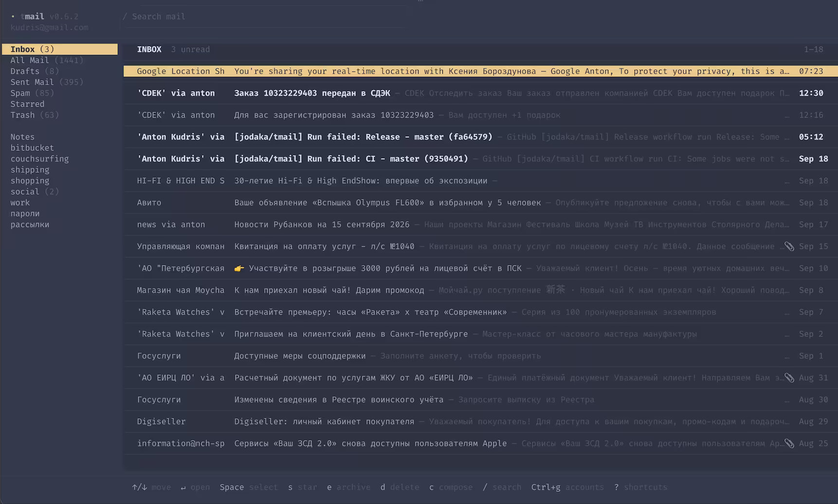The width and height of the screenshot is (838, 504).
Task: Open the shopping label
Action: pos(60,180)
